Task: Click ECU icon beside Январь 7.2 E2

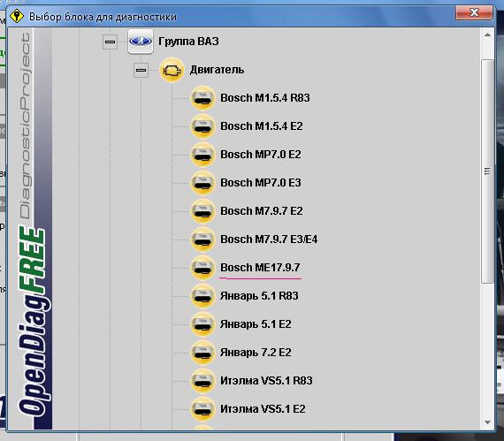Action: 202,352
